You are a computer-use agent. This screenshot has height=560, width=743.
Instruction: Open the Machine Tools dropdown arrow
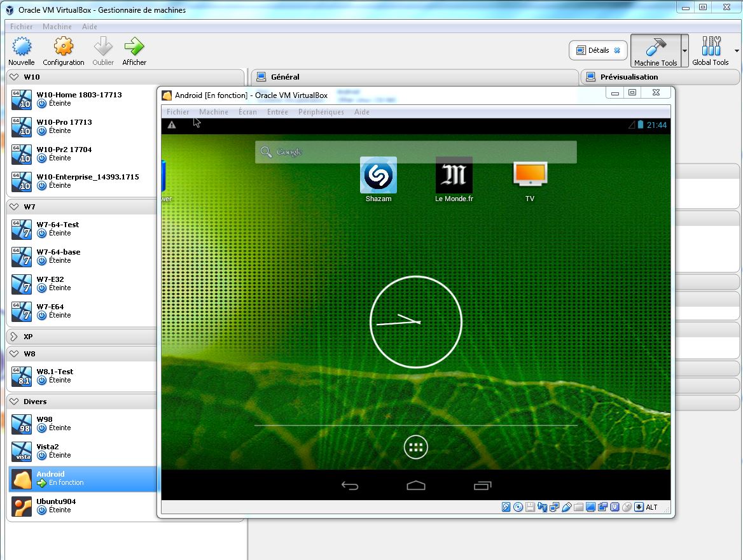[684, 51]
